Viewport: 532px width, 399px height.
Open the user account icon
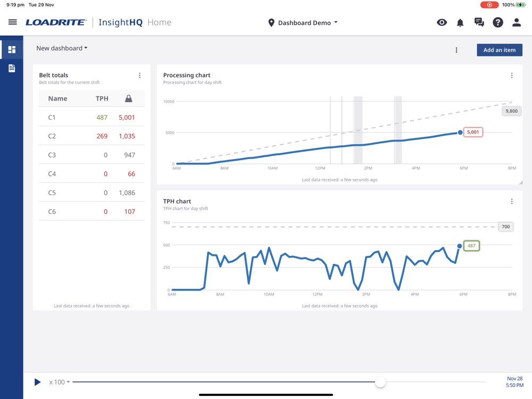tap(517, 22)
